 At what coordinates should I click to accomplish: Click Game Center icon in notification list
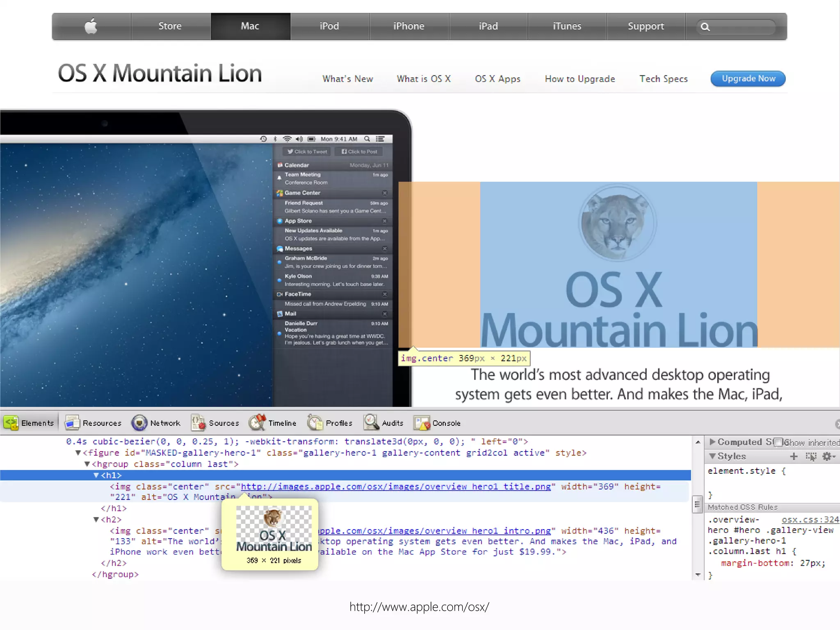pos(280,193)
